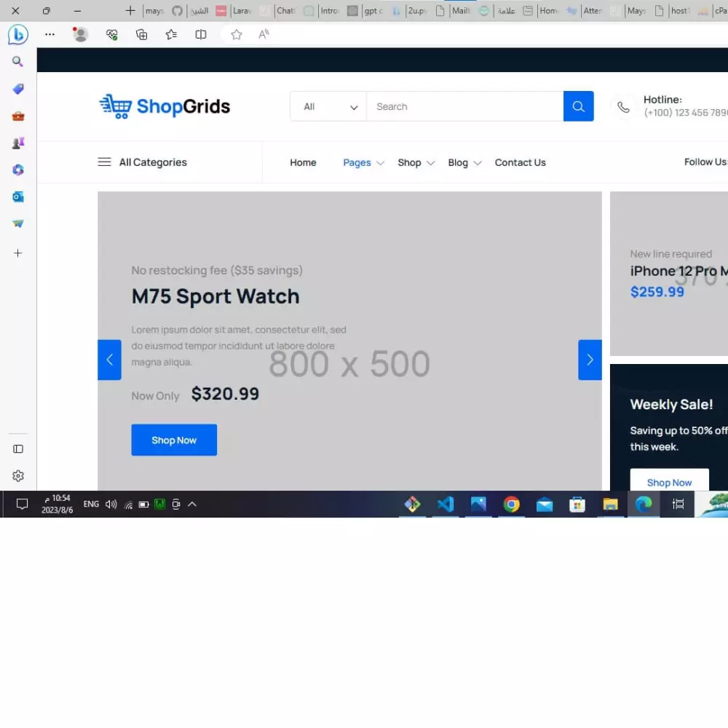This screenshot has width=728, height=728.
Task: Add an app to the sidebar with plus
Action: coord(17,253)
